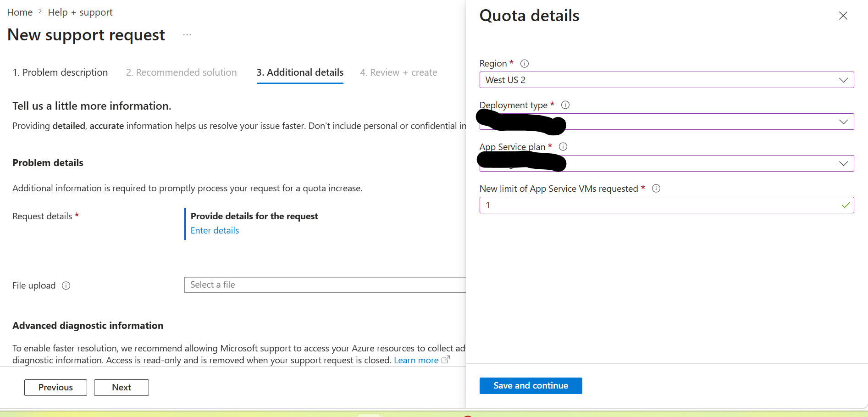Click 'Tell us a little more information.' heading
This screenshot has height=417, width=868.
pos(92,106)
